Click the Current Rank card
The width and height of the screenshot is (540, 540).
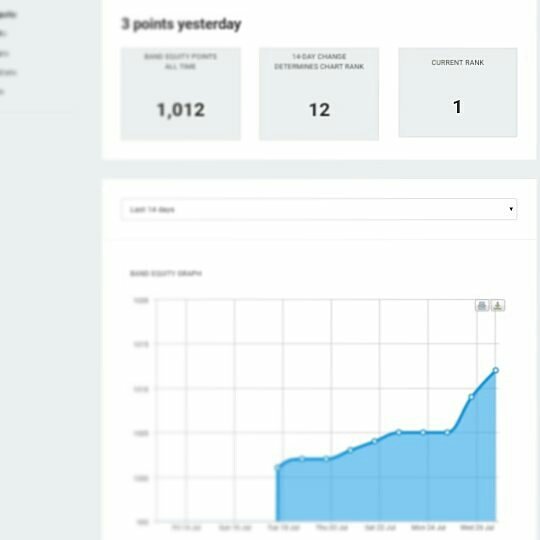[x=458, y=92]
